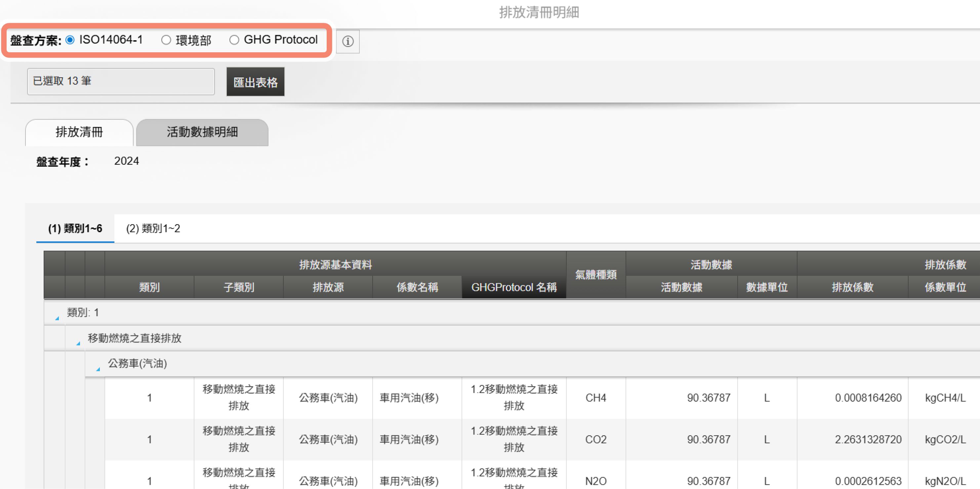Click the 子類別 column header
The image size is (980, 489).
238,287
